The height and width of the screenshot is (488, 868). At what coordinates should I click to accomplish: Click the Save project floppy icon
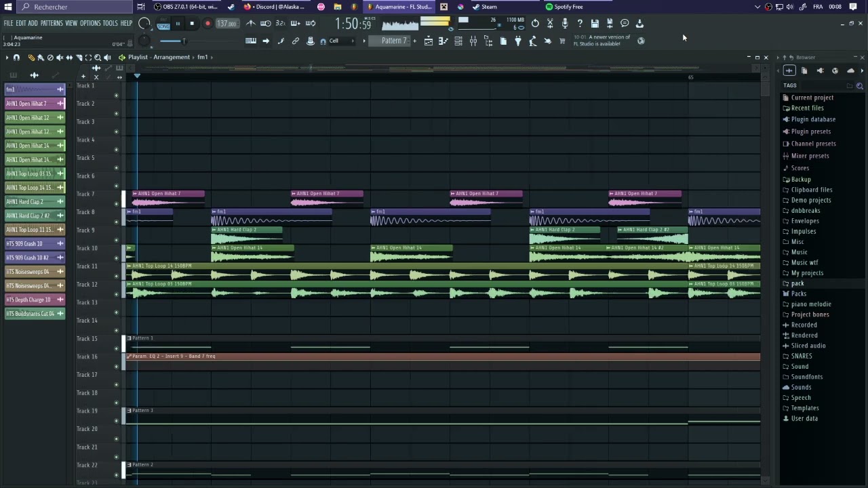pyautogui.click(x=595, y=24)
